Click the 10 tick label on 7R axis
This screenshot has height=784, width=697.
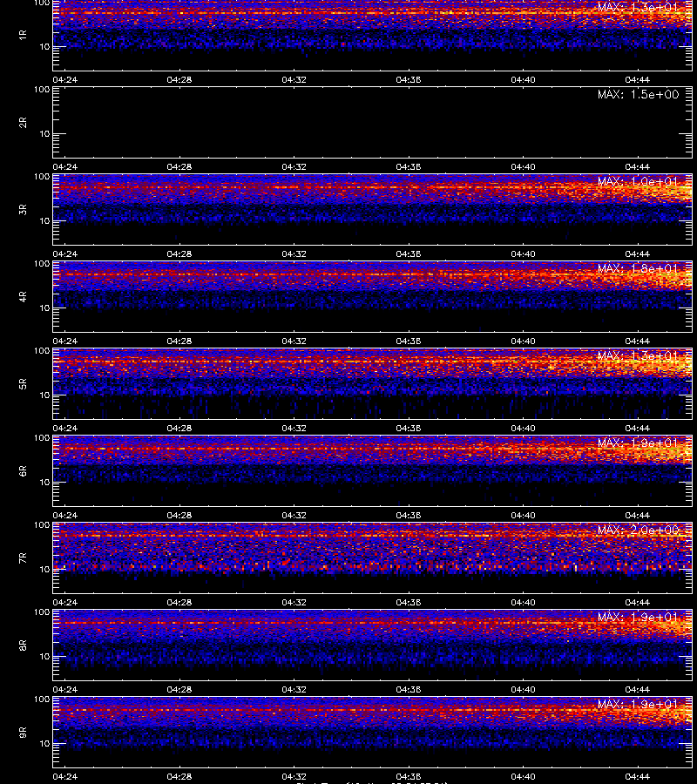point(44,570)
